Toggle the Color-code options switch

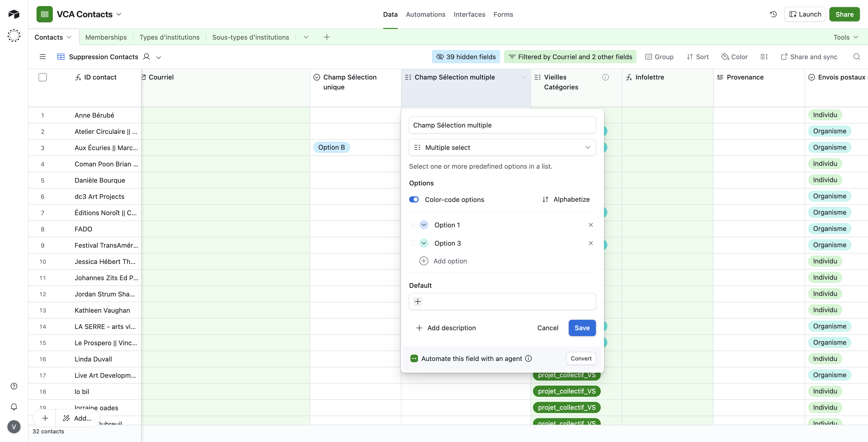pos(414,199)
